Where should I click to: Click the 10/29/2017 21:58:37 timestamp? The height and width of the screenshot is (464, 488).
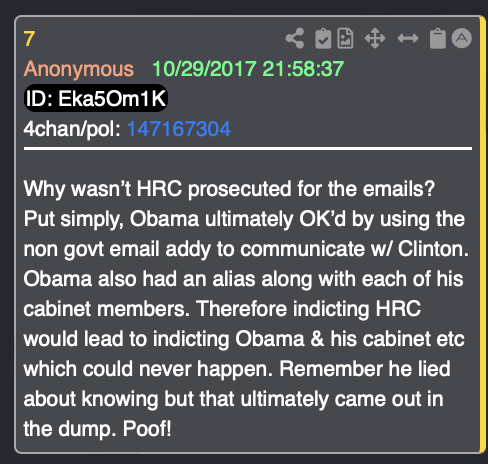coord(248,69)
